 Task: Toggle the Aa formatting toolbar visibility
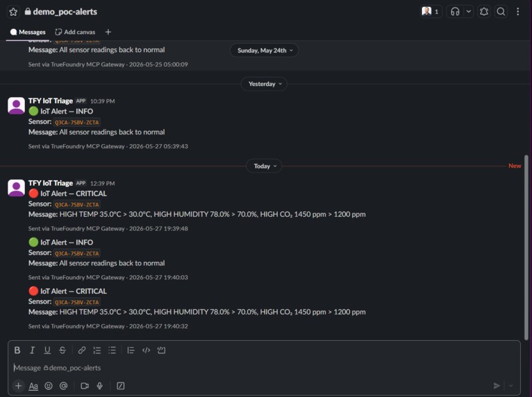coord(33,386)
